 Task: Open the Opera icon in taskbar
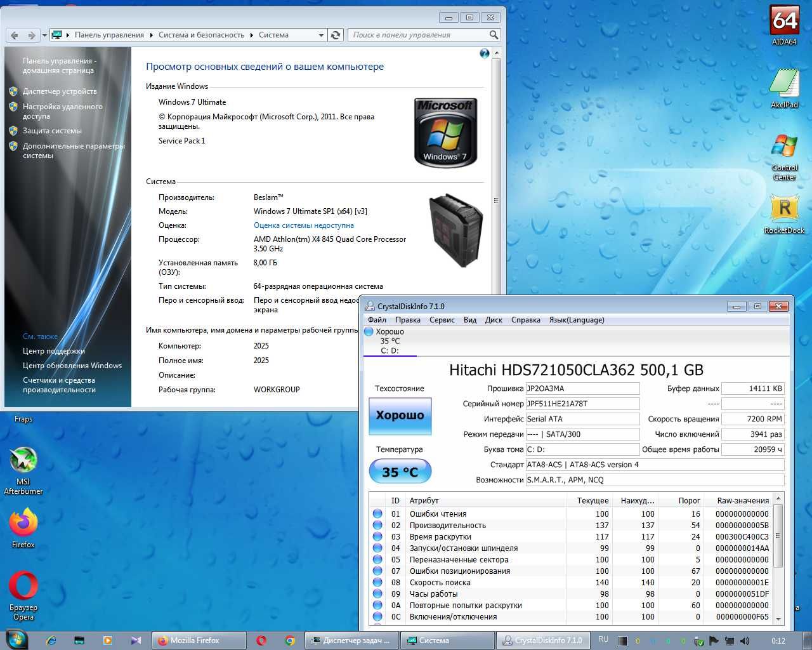coord(261,640)
